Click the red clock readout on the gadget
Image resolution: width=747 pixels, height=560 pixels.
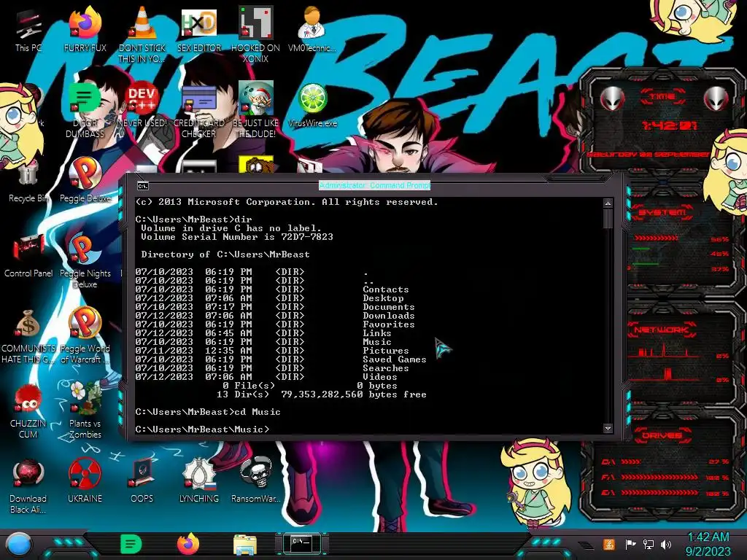pyautogui.click(x=669, y=125)
